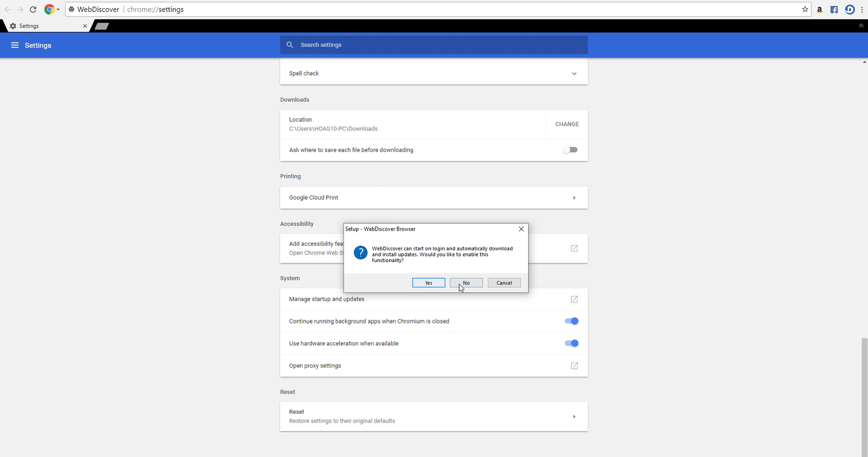The width and height of the screenshot is (868, 457).
Task: Click the Open proxy settings row
Action: [x=434, y=366]
